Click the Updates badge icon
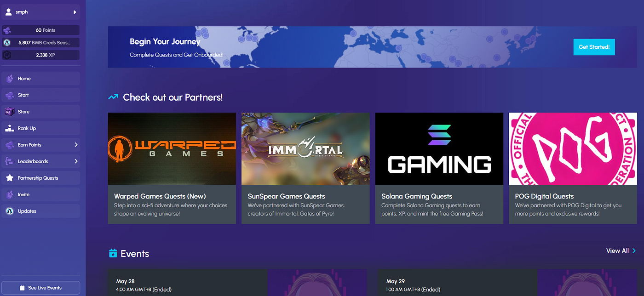644x296 pixels. pyautogui.click(x=9, y=211)
